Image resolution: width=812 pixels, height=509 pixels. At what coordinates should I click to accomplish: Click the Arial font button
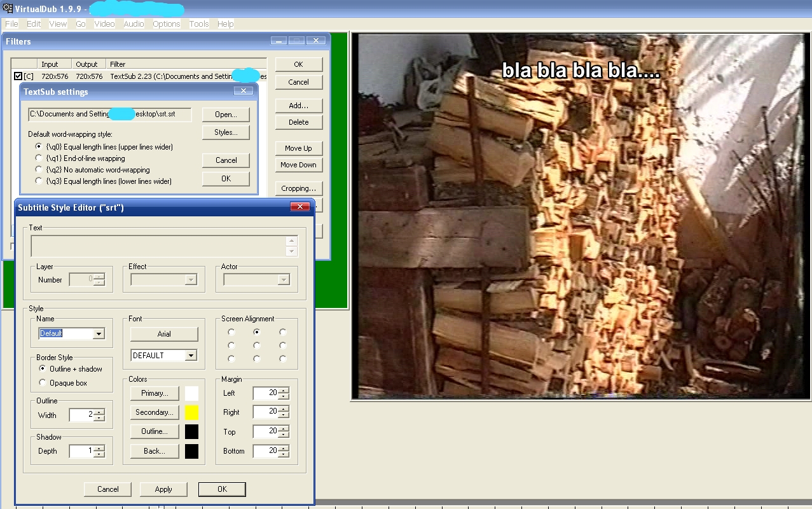164,334
